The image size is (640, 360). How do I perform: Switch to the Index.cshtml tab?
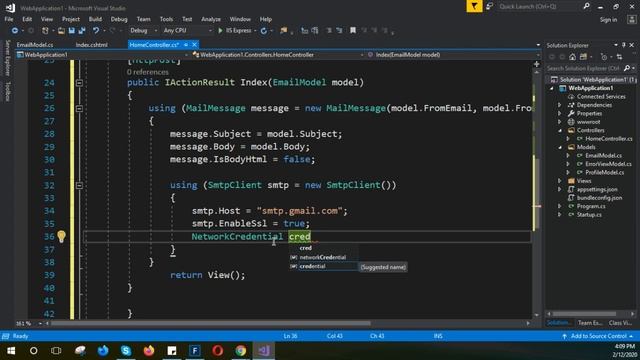pos(92,45)
